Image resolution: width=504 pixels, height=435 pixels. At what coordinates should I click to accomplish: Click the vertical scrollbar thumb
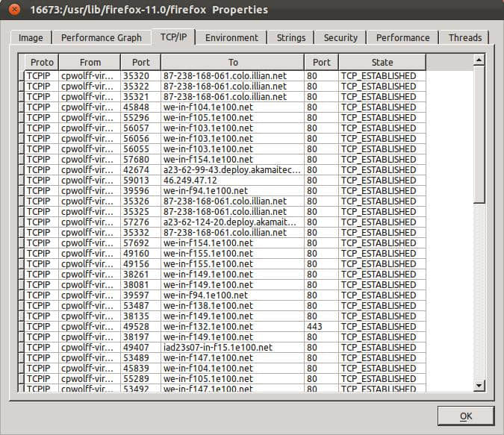[x=479, y=134]
